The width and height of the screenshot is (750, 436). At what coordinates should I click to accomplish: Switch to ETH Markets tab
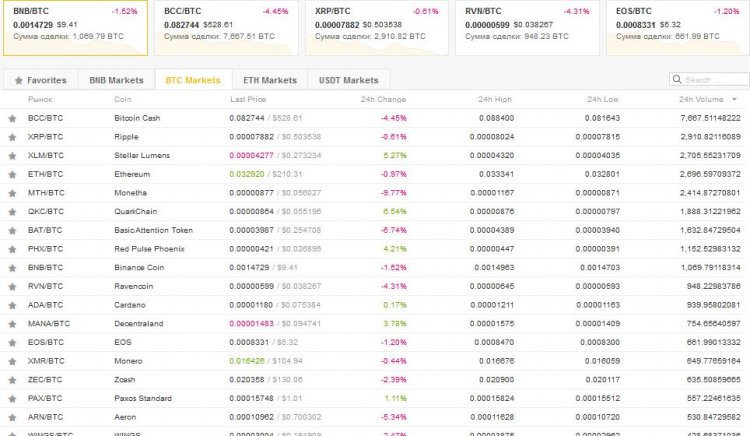pos(270,80)
